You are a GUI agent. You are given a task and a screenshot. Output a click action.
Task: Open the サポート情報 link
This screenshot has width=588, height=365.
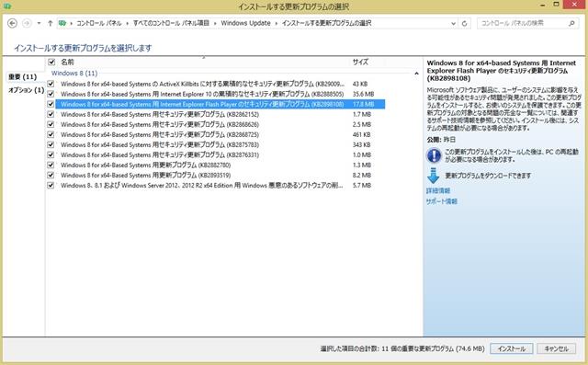[x=442, y=201]
